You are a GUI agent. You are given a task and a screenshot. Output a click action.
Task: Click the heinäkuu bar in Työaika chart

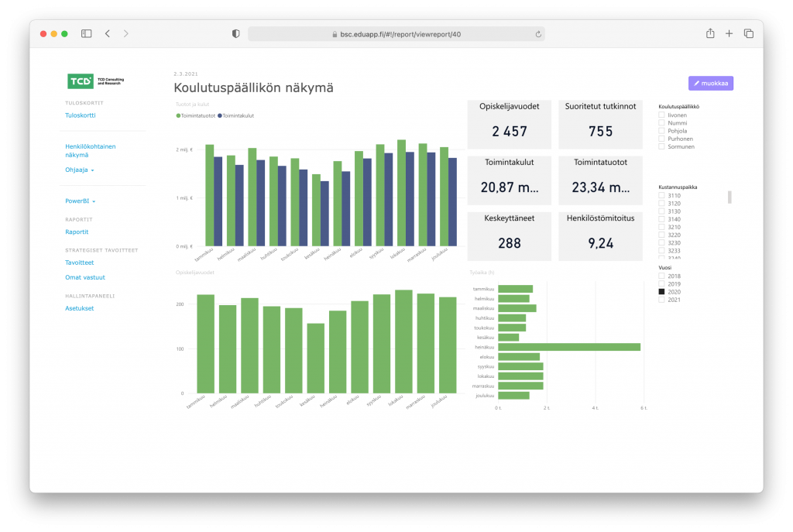(569, 347)
